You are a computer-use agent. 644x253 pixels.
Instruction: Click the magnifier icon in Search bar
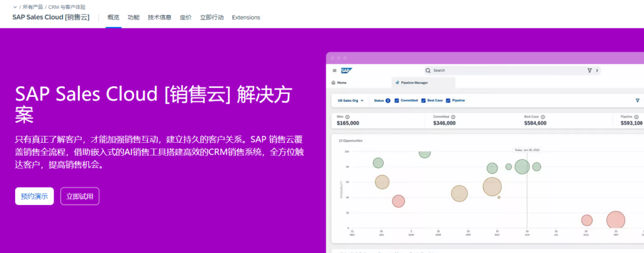(428, 70)
